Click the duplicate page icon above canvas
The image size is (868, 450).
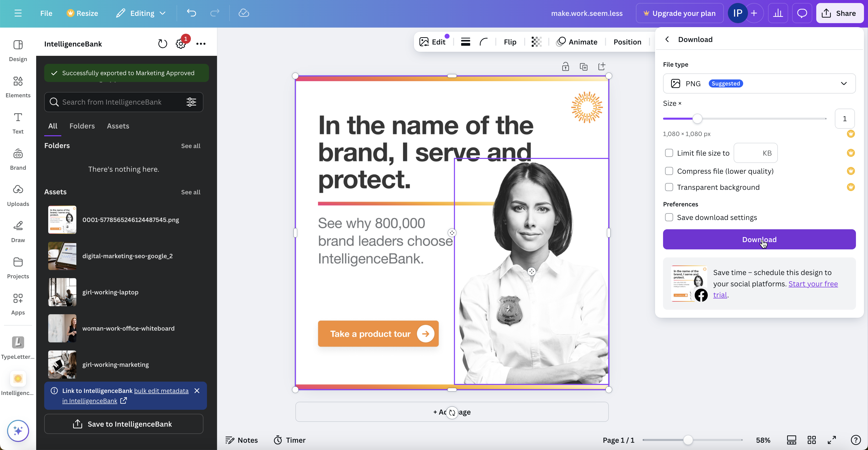[583, 66]
